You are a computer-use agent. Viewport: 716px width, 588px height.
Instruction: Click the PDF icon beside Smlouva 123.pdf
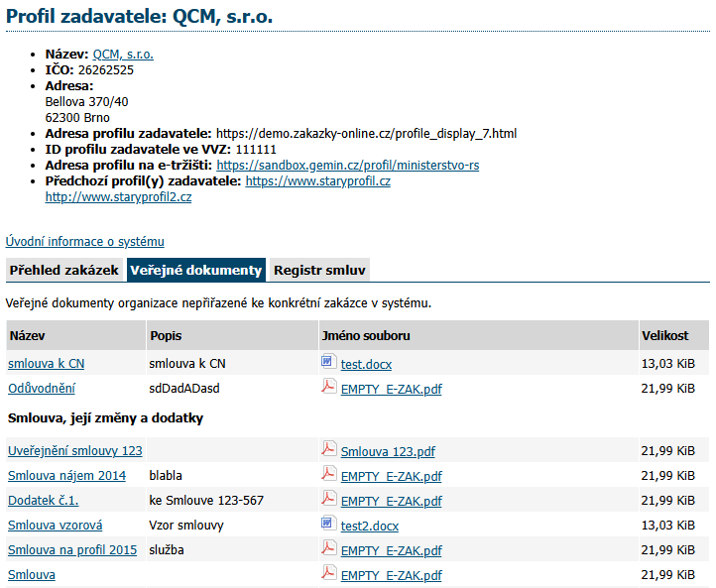click(328, 450)
